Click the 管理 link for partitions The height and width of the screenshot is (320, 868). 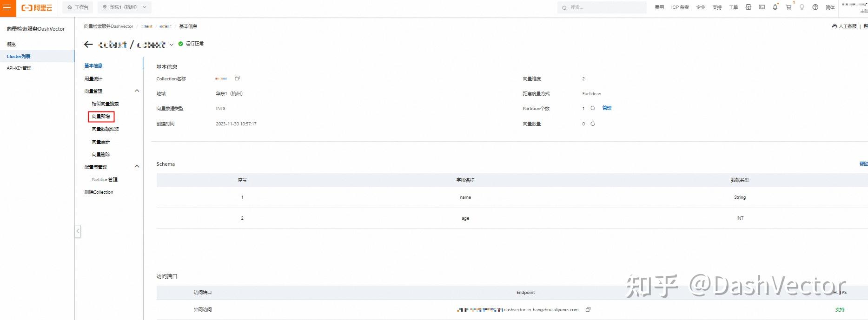[x=607, y=108]
